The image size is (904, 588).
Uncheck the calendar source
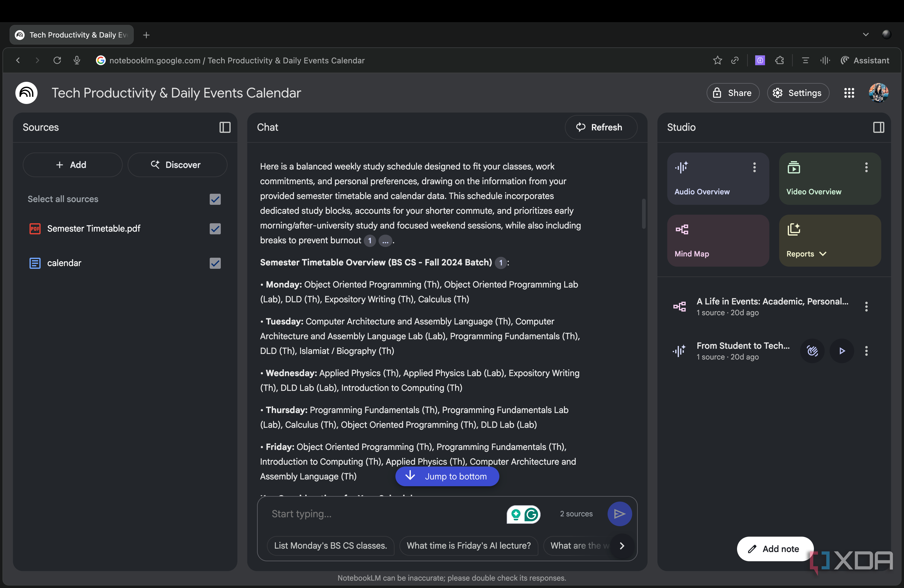pyautogui.click(x=215, y=263)
